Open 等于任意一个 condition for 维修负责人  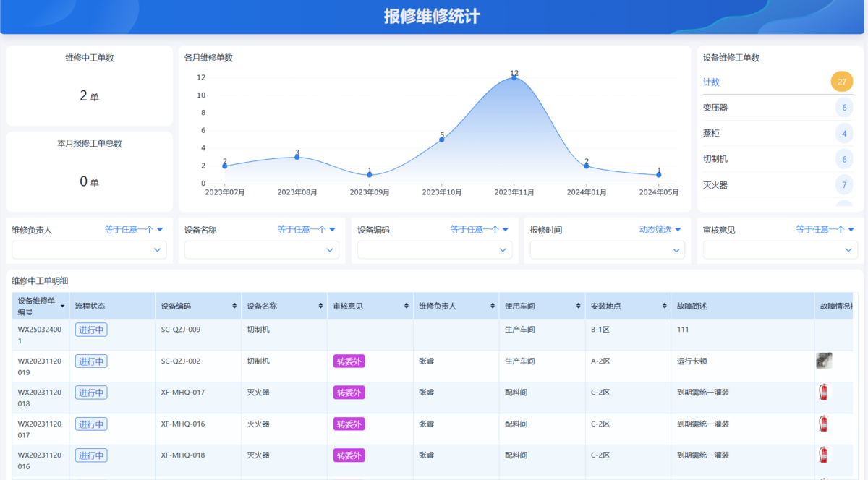[134, 230]
